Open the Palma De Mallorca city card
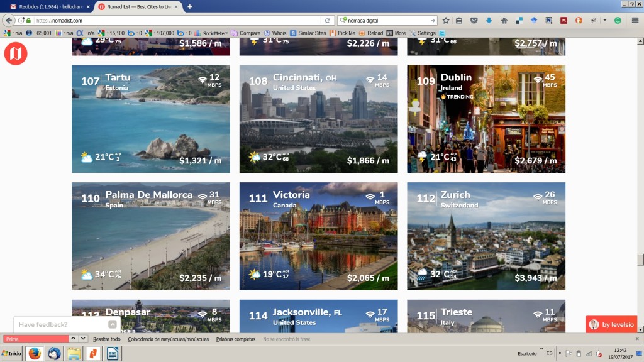This screenshot has height=362, width=644. [x=151, y=236]
